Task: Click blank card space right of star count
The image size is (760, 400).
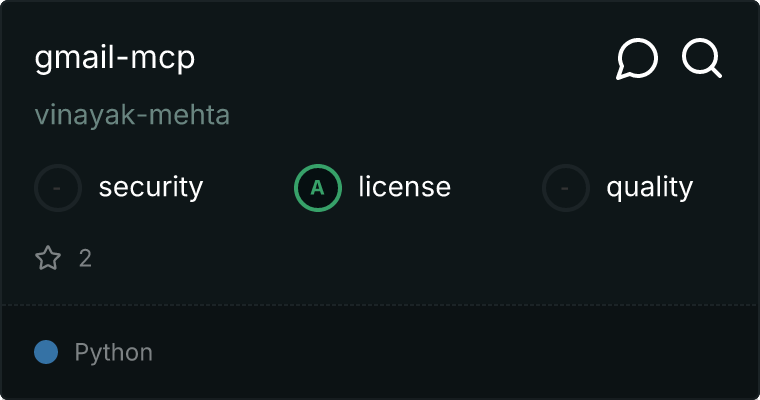Action: click(x=400, y=259)
